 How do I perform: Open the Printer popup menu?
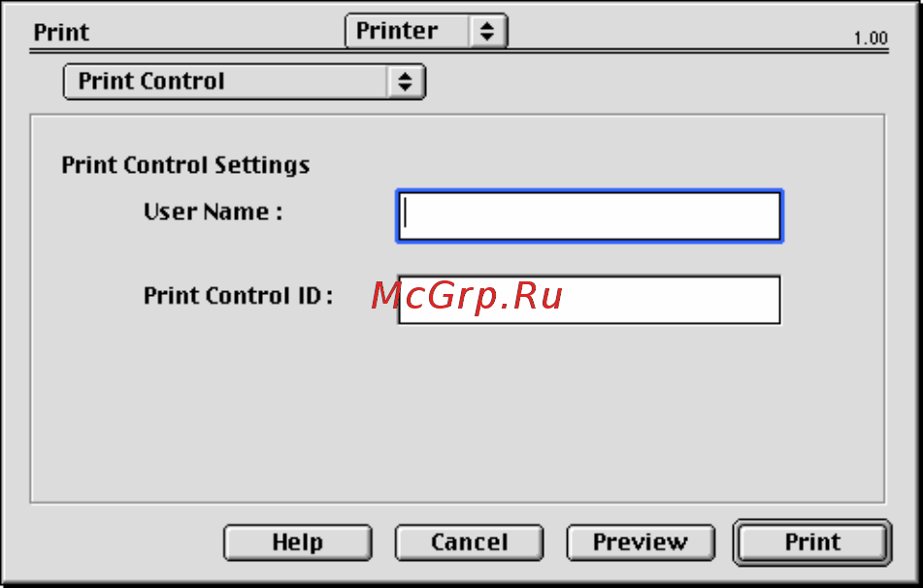[426, 31]
